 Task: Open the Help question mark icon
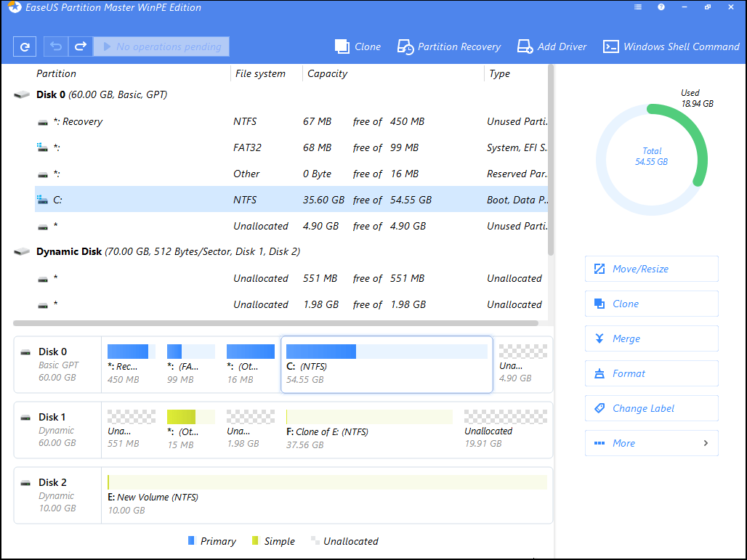click(661, 7)
